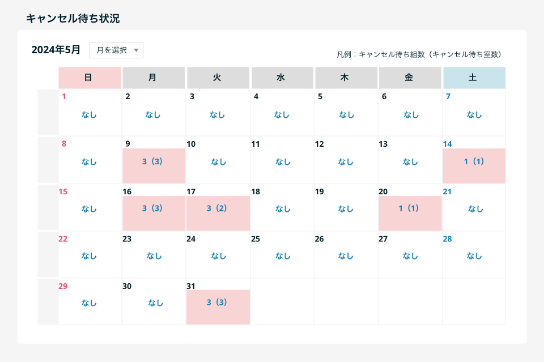The image size is (544, 362).
Task: Select なし on May 28
Action: (x=474, y=256)
